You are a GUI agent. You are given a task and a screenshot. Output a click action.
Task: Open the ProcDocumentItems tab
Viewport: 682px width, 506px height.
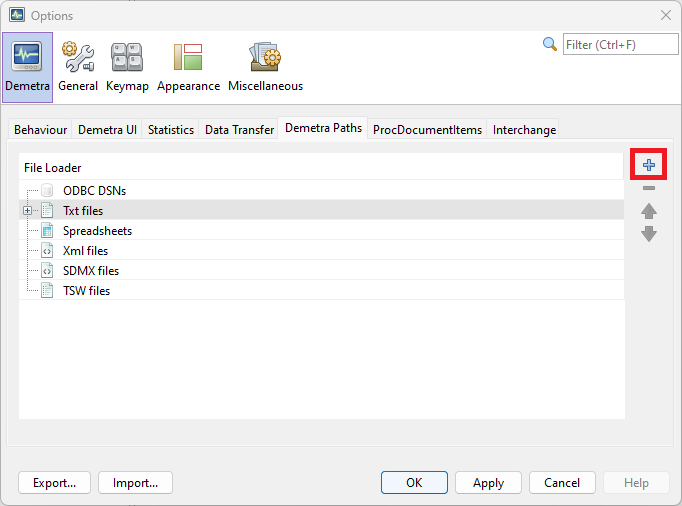click(x=427, y=130)
